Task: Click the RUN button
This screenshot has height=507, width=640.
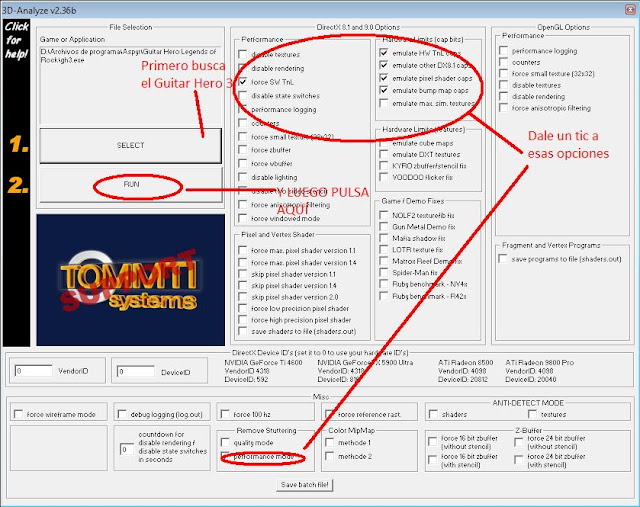Action: 131,185
